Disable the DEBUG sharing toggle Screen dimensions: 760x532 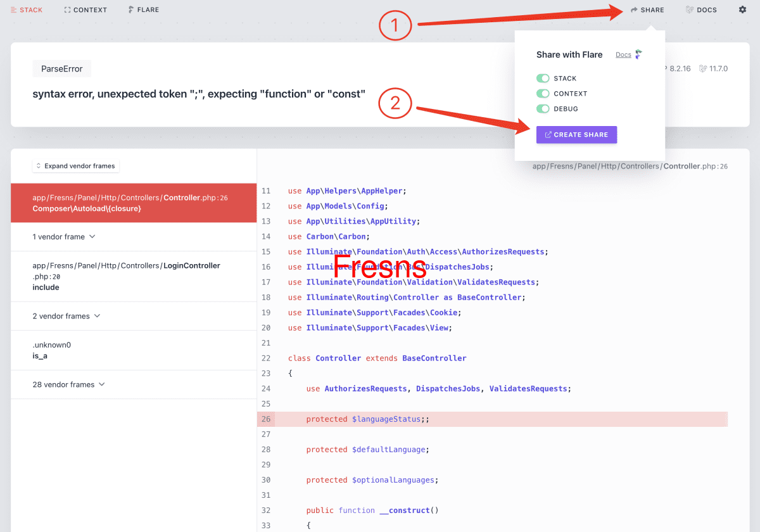543,108
